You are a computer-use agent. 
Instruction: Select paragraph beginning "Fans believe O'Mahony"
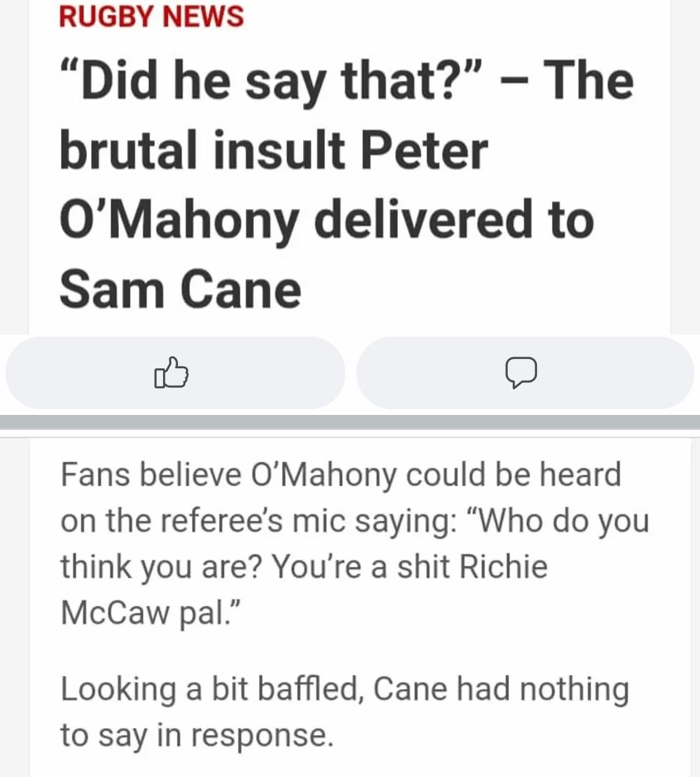click(355, 543)
